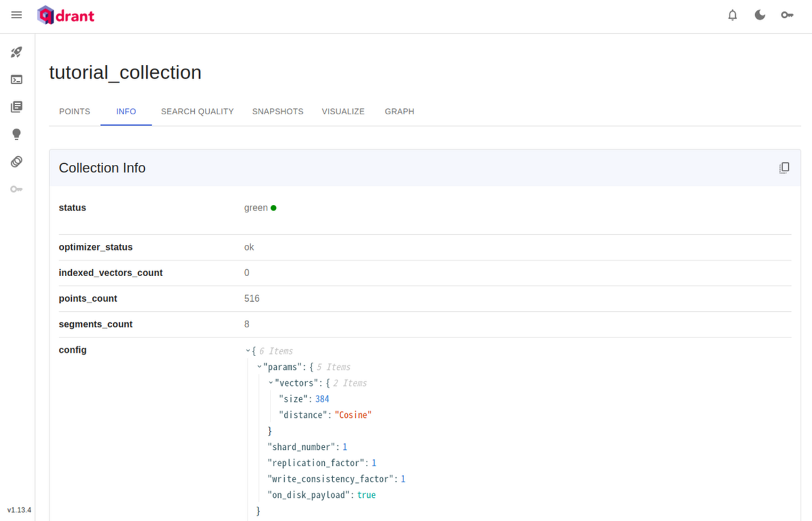Image resolution: width=812 pixels, height=521 pixels.
Task: Open the notifications bell
Action: (733, 15)
